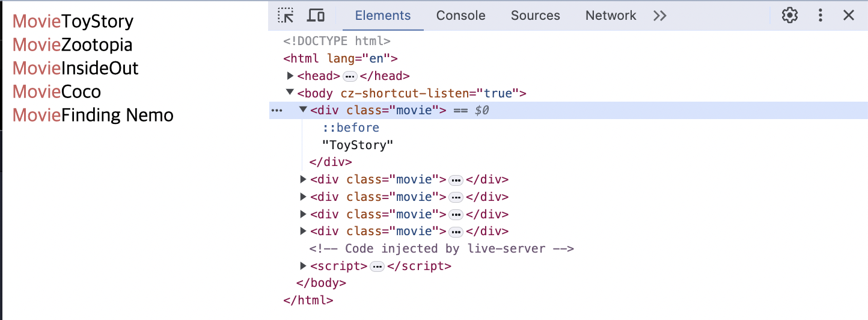Viewport: 868px width, 320px height.
Task: Click the "movie" class attribute value of selected div
Action: pos(415,111)
